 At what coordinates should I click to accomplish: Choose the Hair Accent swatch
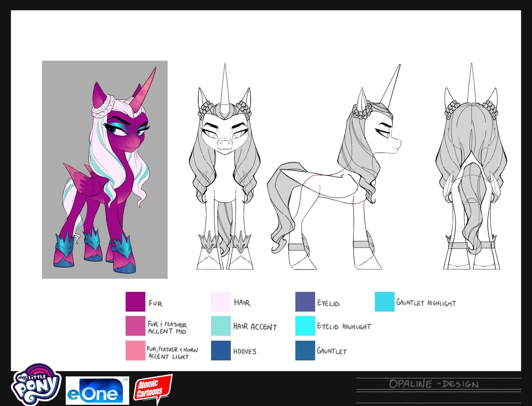[221, 326]
